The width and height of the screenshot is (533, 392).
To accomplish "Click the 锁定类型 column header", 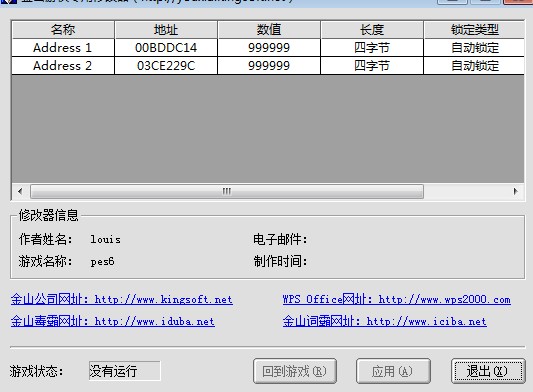I will [x=474, y=30].
